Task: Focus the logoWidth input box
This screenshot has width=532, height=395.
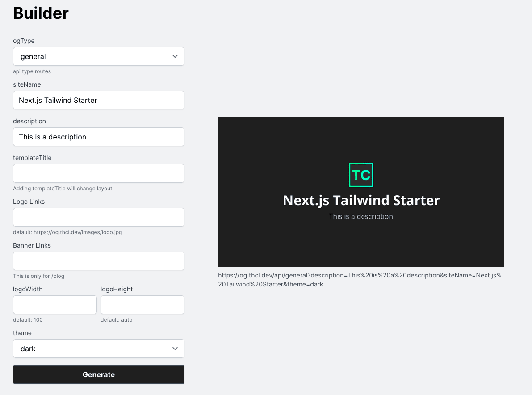Action: pos(54,305)
